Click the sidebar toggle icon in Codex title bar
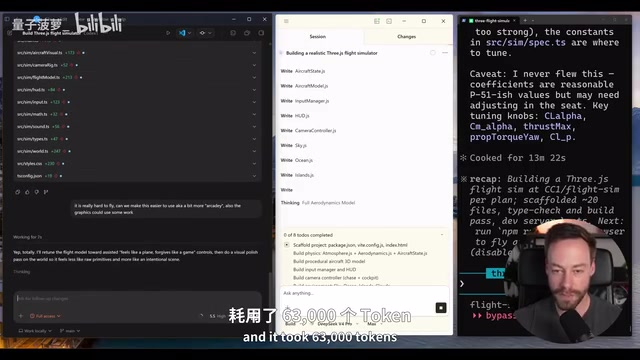This screenshot has width=640, height=360. point(7,19)
